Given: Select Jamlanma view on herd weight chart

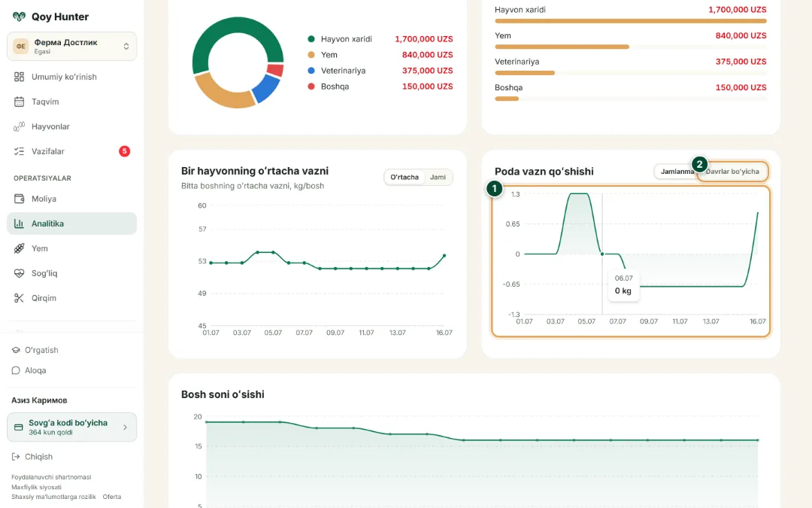Looking at the screenshot, I should 676,172.
